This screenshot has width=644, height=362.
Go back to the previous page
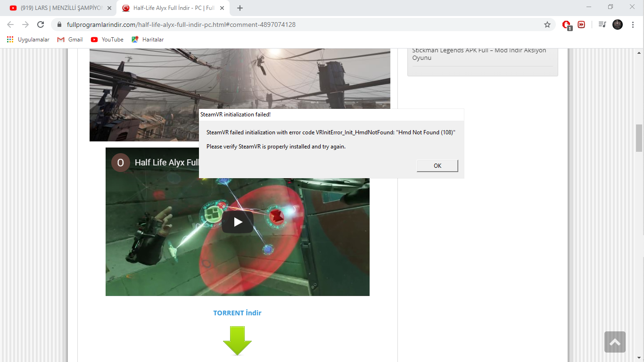[10, 25]
